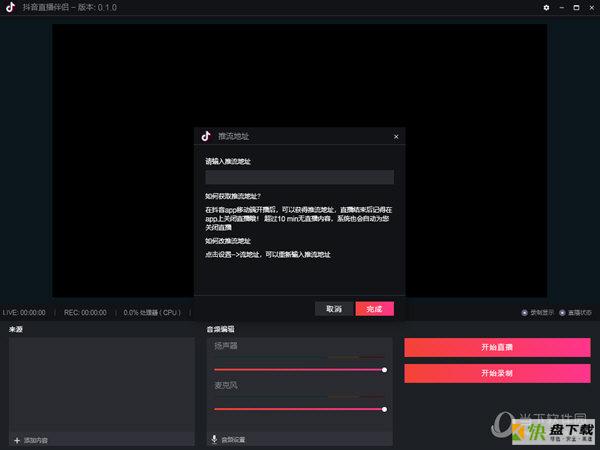Start recording with 开始录制
Image resolution: width=600 pixels, height=450 pixels.
(497, 373)
